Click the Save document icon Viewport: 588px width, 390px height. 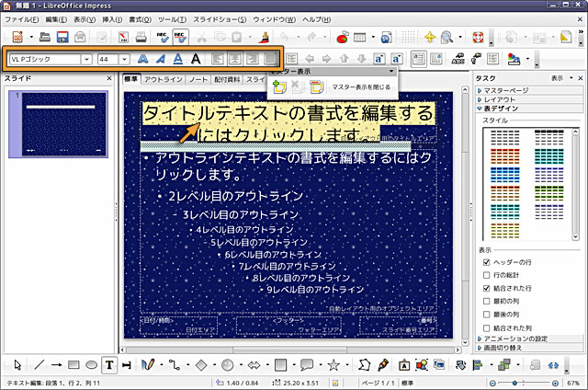(62, 38)
